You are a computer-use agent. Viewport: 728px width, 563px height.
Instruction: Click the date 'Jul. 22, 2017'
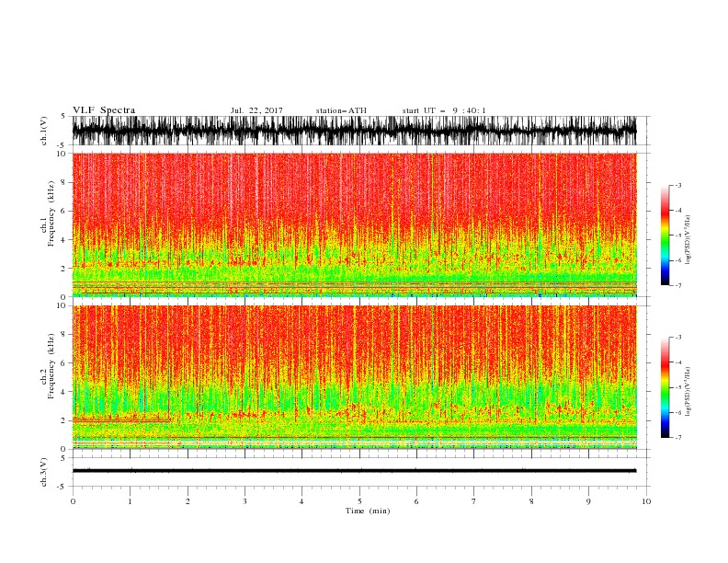256,110
